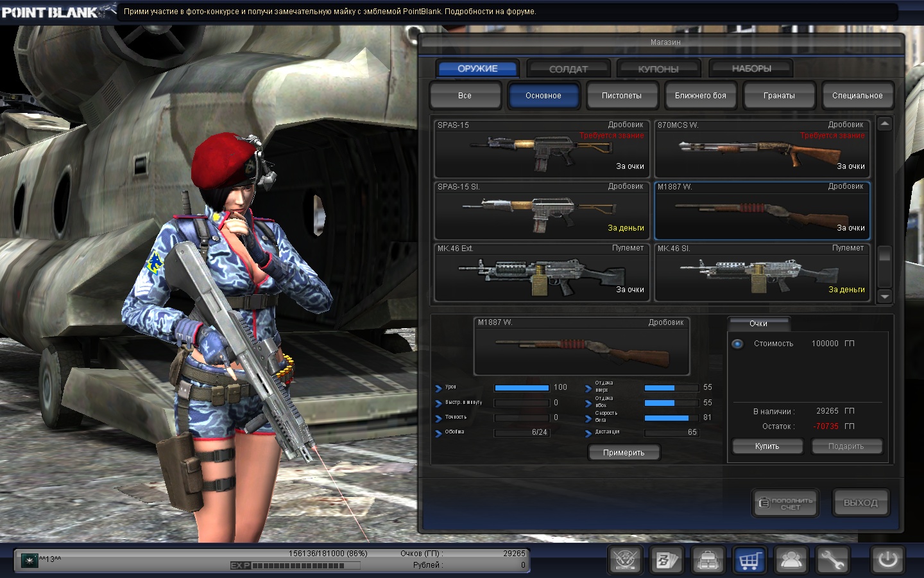Viewport: 924px width, 578px height.
Task: Switch to the КУПОНЫ tab
Action: 658,69
